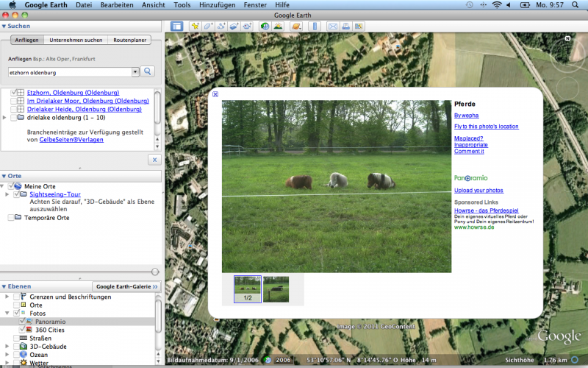Expand the 3D-Gebäude layer tree
Screen dimensions: 588x368
(6, 346)
